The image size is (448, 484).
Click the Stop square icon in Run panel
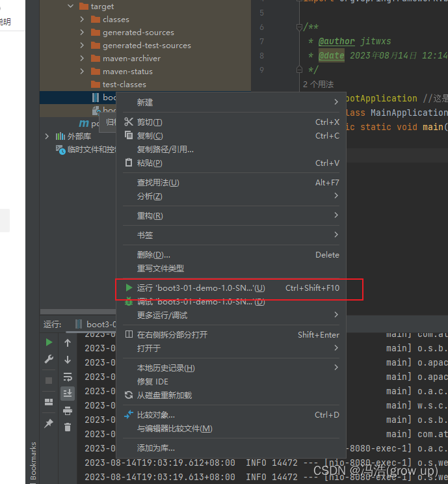(x=49, y=381)
